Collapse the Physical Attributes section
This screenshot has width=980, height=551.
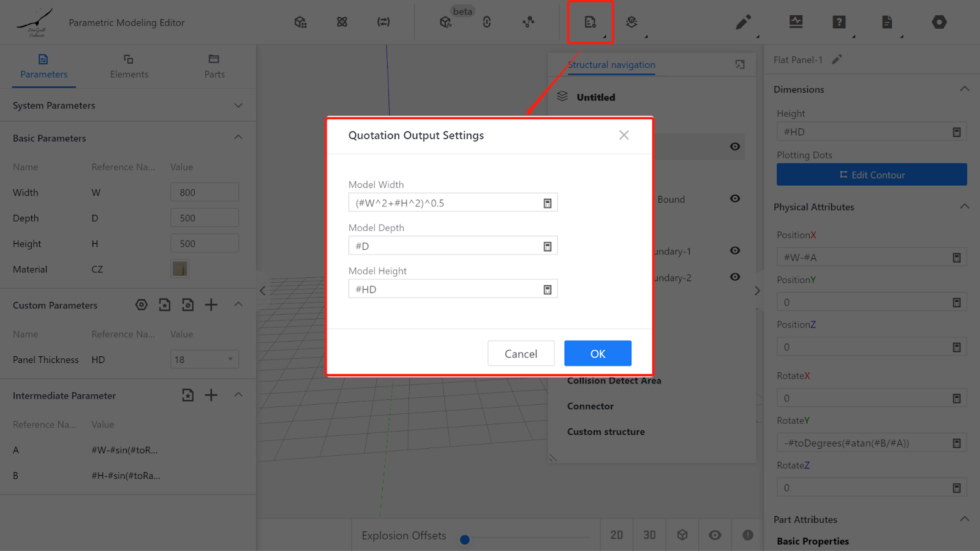coord(965,206)
